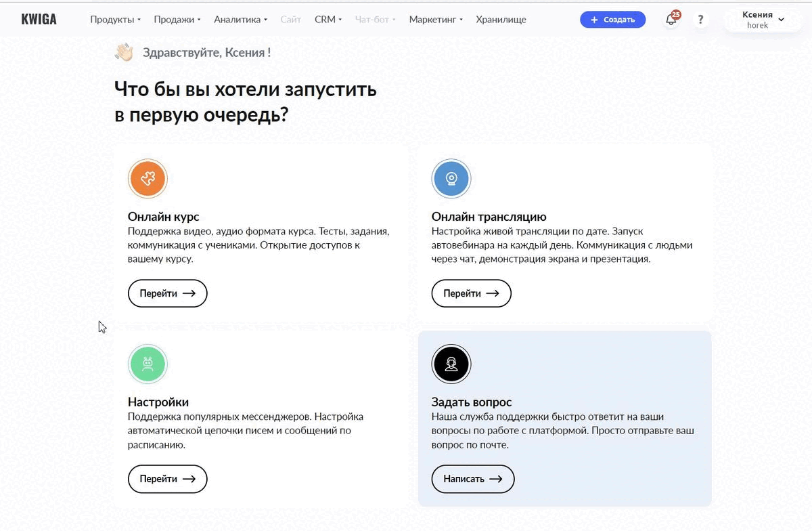Expand the Продукты dropdown menu
812x531 pixels.
point(115,20)
